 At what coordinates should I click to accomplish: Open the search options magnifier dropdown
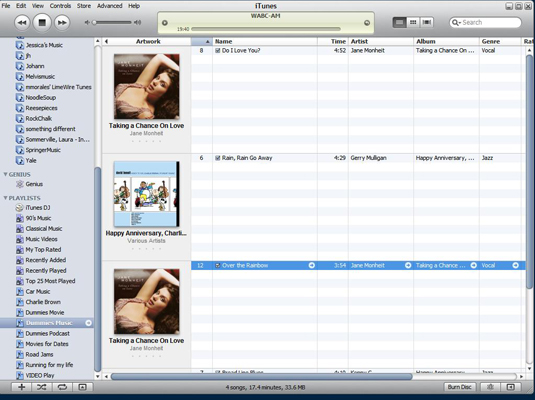pyautogui.click(x=456, y=23)
